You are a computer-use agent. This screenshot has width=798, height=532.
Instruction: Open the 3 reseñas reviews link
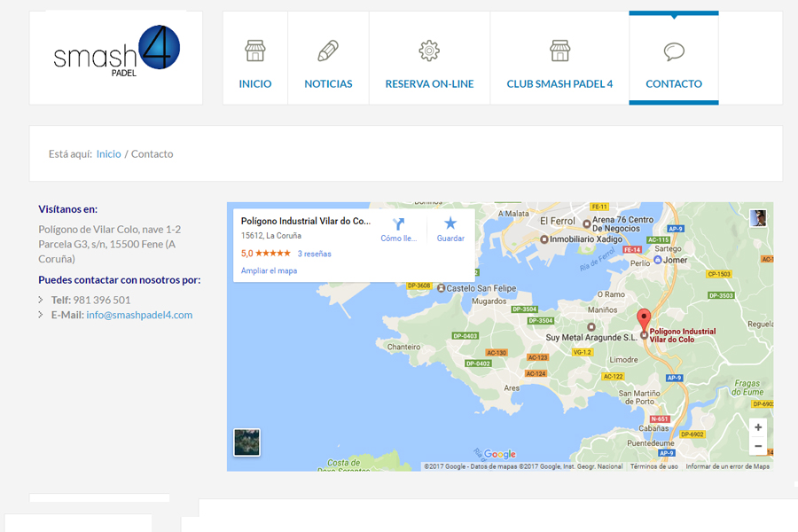(x=314, y=254)
